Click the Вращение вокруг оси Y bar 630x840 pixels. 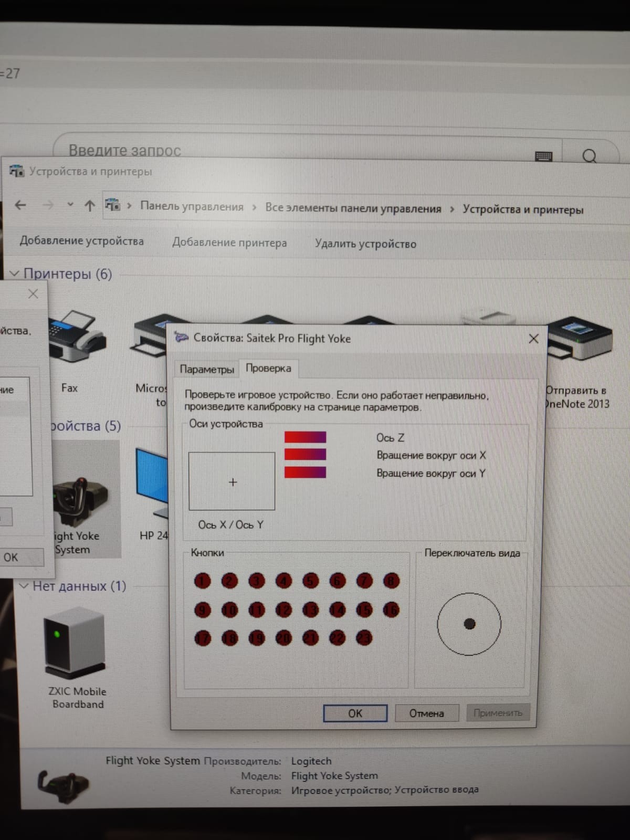click(305, 472)
